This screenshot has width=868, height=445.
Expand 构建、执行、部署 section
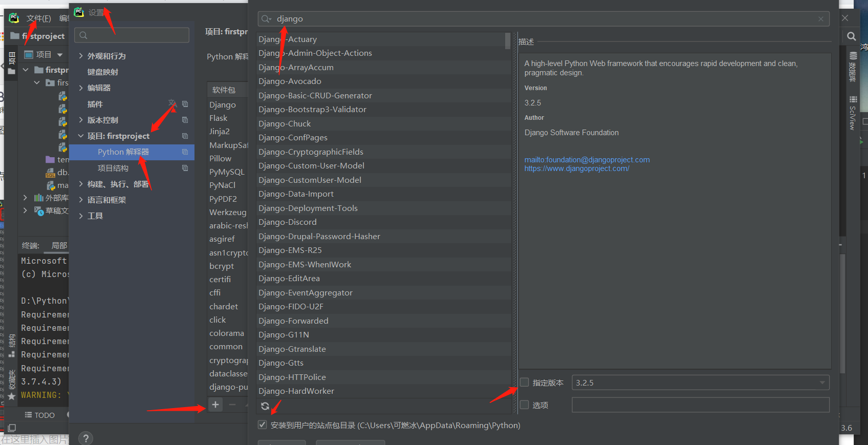click(x=81, y=184)
